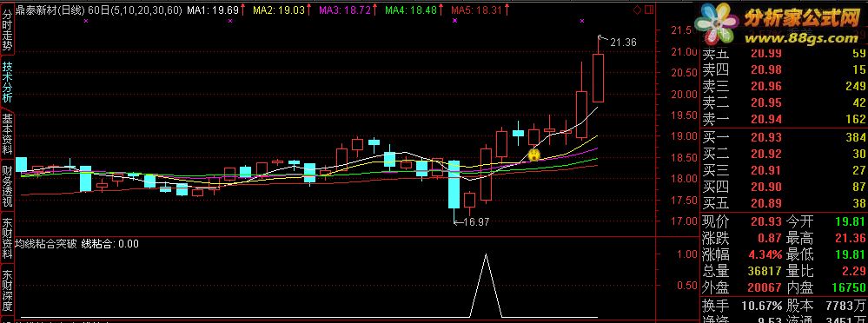Click the leftmost purple x marker above chart
The image size is (868, 323).
click(x=85, y=21)
